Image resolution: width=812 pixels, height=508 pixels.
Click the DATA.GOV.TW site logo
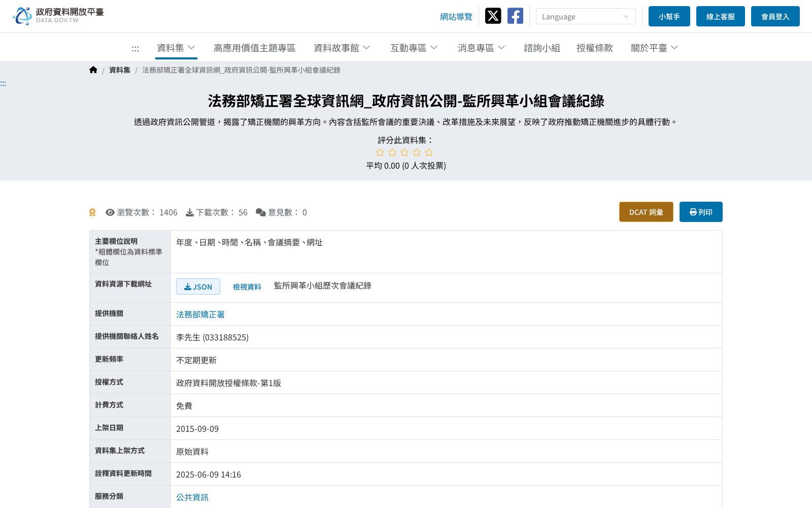58,16
